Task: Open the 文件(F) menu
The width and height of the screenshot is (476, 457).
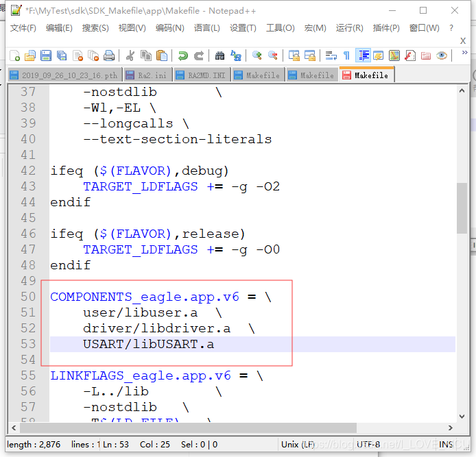Action: tap(23, 28)
